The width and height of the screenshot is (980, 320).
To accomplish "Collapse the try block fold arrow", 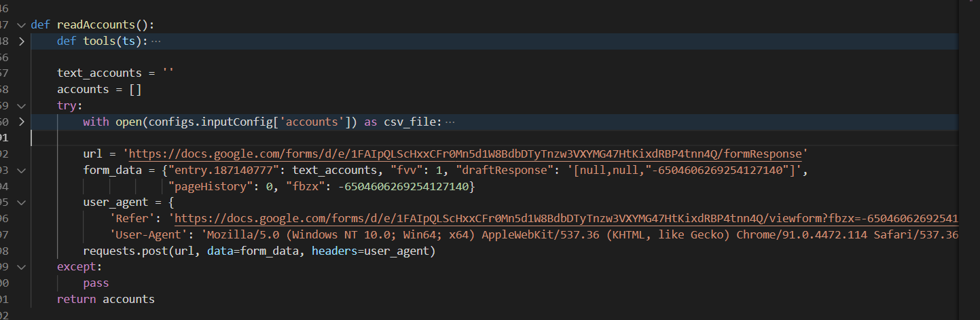I will point(22,106).
